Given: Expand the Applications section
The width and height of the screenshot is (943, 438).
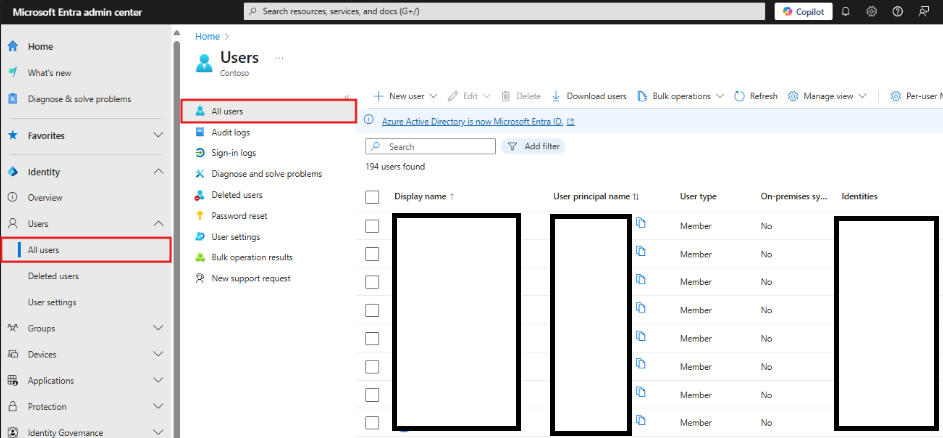Looking at the screenshot, I should (158, 380).
